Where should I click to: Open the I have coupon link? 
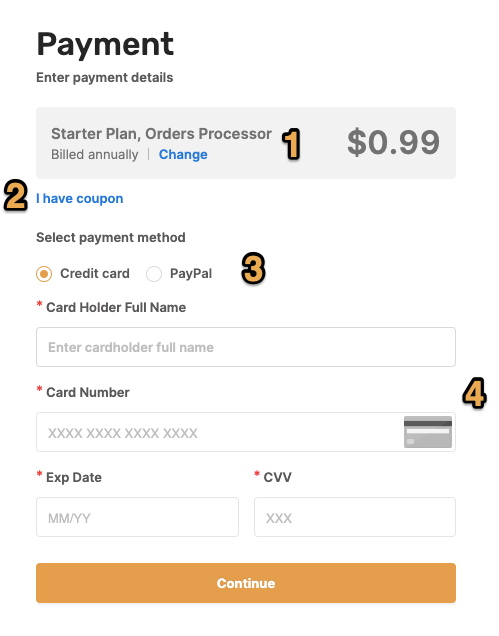80,199
